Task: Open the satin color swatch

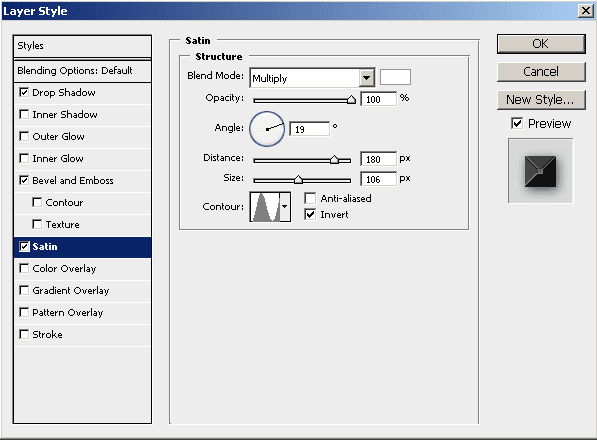Action: [395, 77]
